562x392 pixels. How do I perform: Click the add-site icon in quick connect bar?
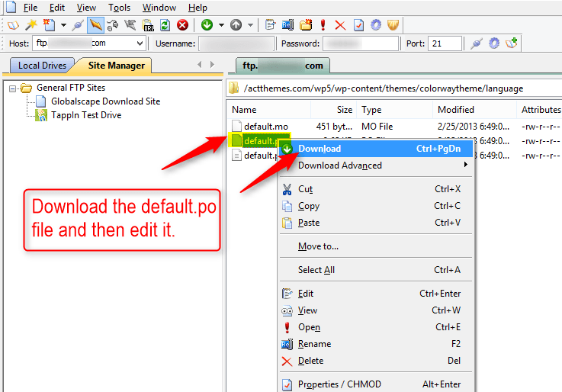pos(512,43)
